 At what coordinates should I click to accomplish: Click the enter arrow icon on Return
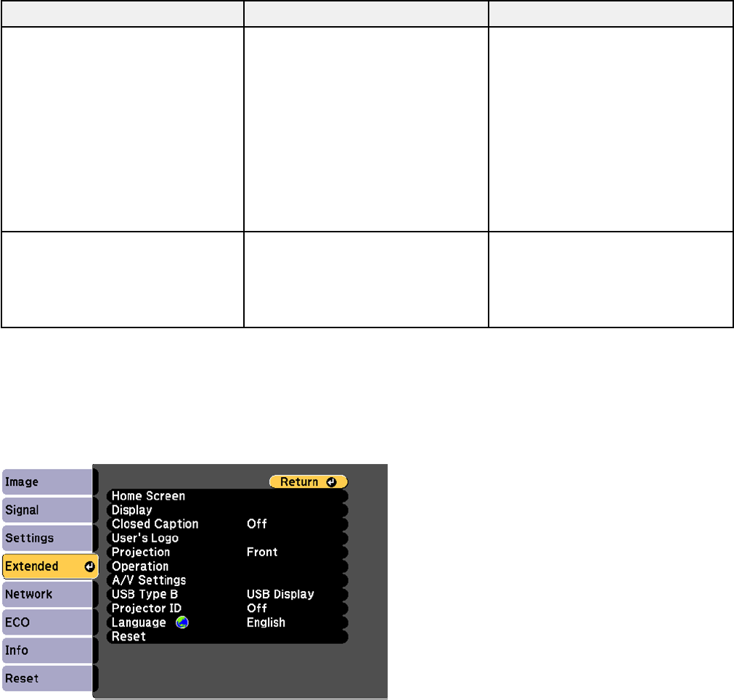tap(331, 482)
